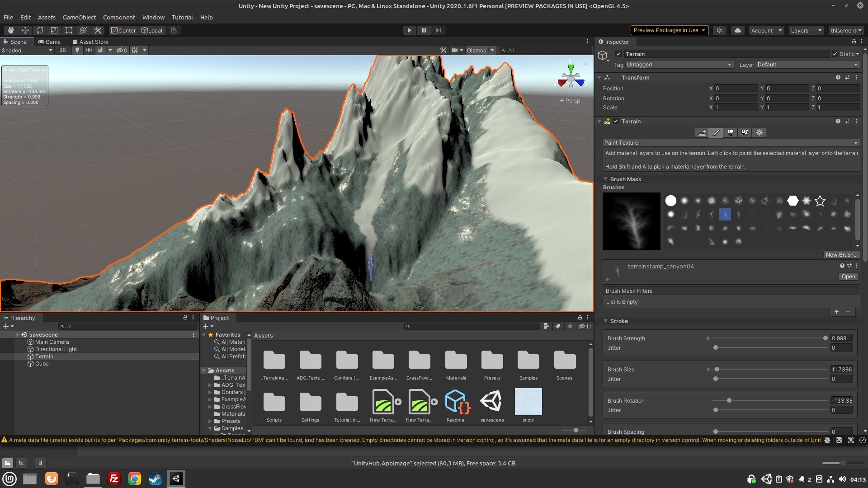868x488 pixels.
Task: Click Terrain component help icon
Action: (838, 121)
